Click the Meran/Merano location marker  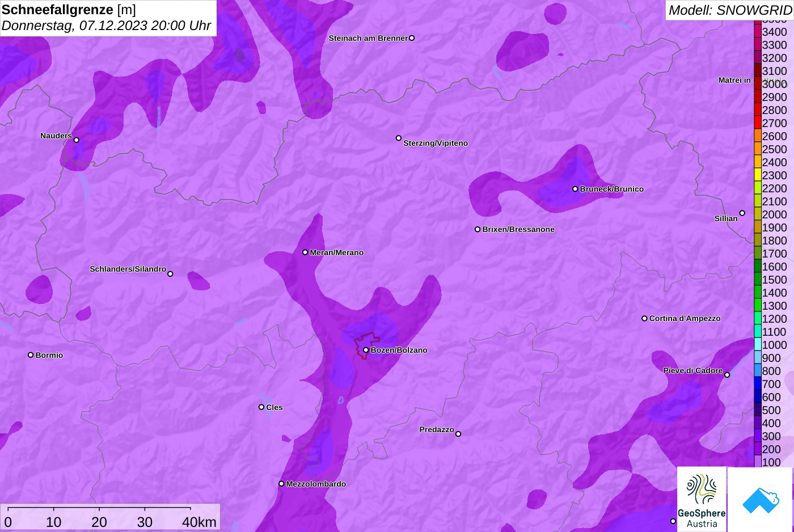click(305, 252)
